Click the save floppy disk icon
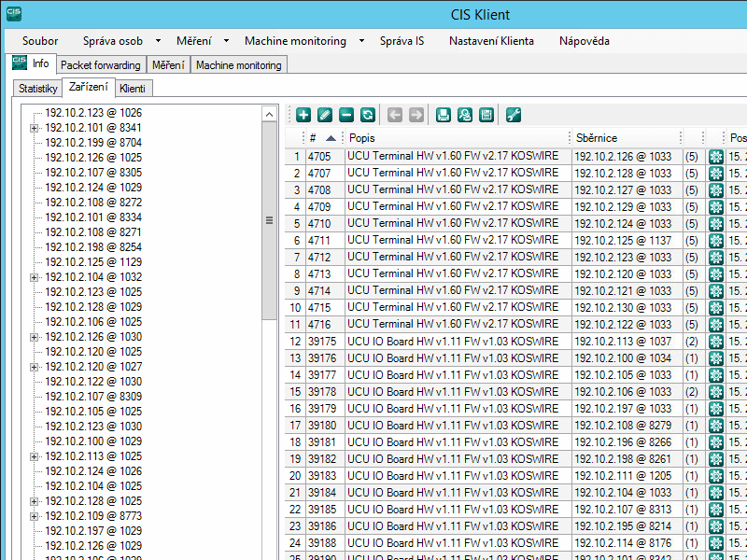 point(486,115)
